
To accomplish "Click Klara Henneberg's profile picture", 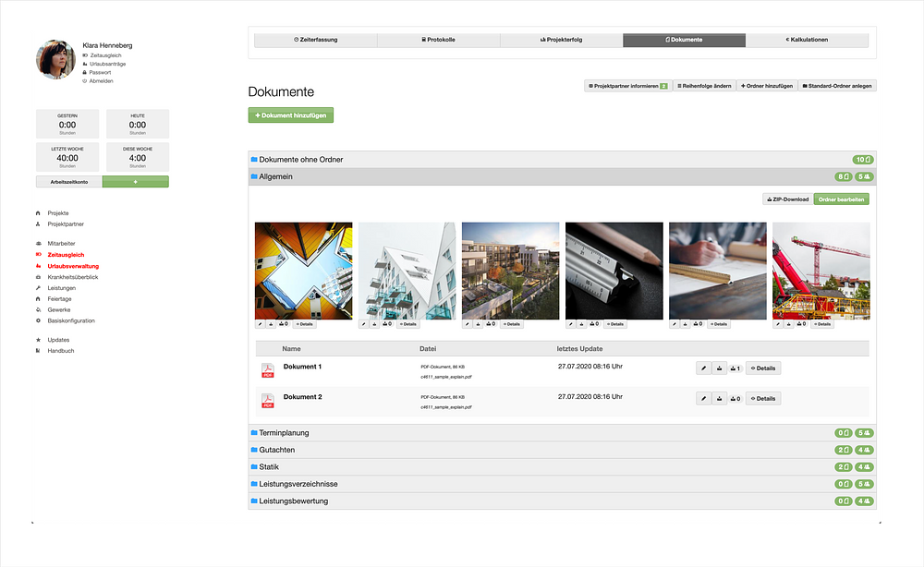I will (x=55, y=59).
